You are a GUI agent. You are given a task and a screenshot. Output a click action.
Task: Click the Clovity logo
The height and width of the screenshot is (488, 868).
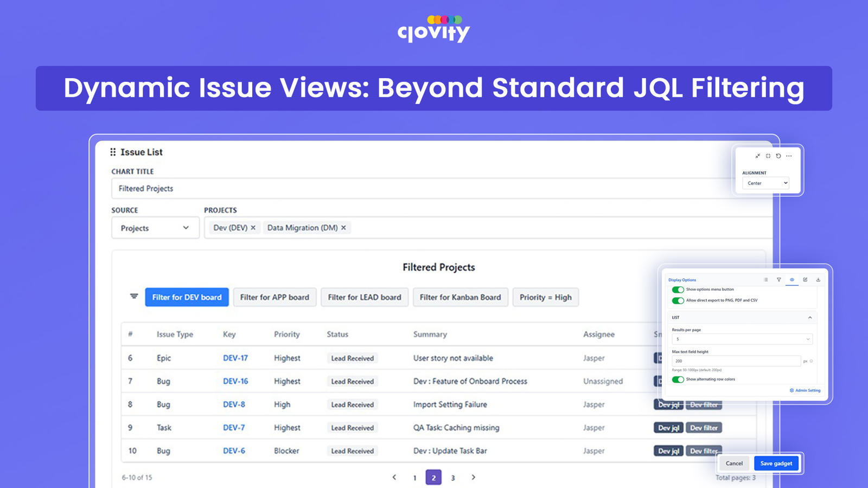434,29
